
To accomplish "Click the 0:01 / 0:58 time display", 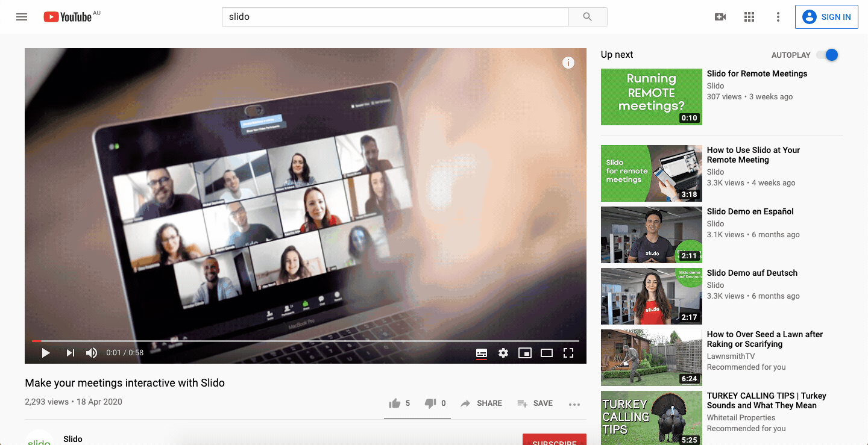I will pyautogui.click(x=125, y=353).
